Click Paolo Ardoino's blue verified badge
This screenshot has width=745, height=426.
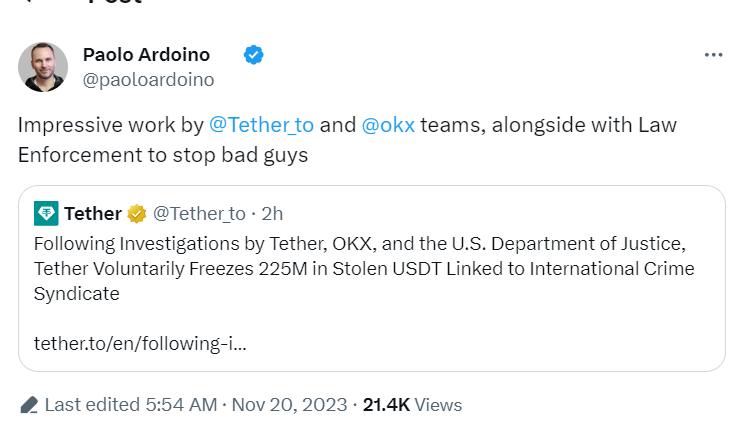tap(254, 55)
